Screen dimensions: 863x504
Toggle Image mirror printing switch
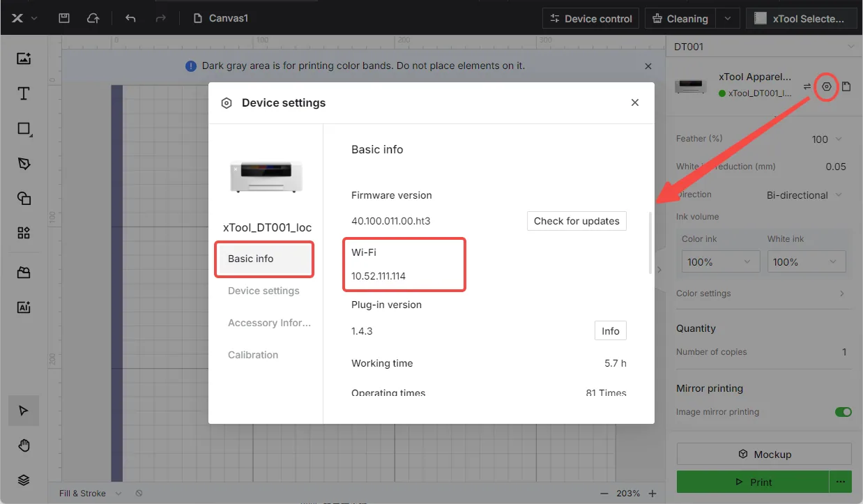pyautogui.click(x=843, y=412)
